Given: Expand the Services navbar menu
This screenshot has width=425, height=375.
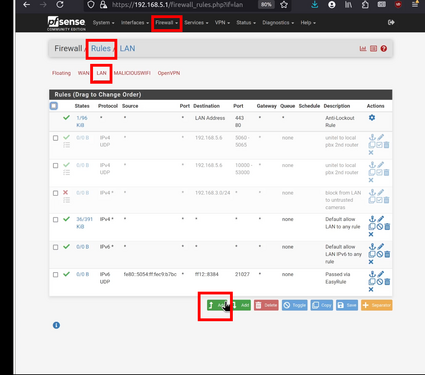Looking at the screenshot, I should 196,23.
